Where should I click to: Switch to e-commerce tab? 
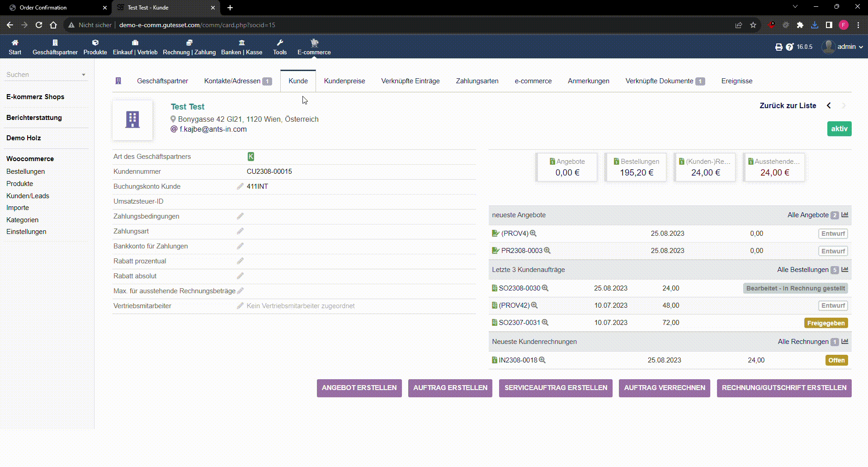click(x=533, y=81)
